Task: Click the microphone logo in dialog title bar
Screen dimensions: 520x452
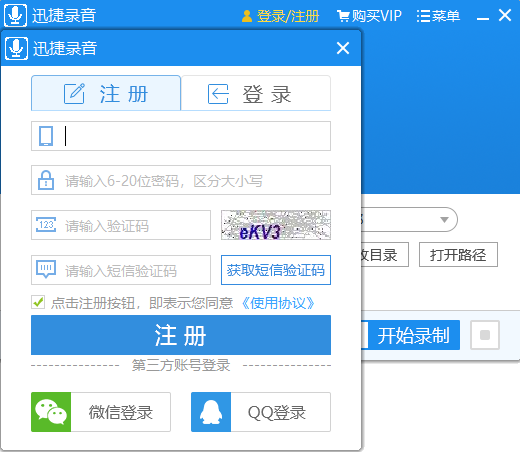Action: click(16, 49)
